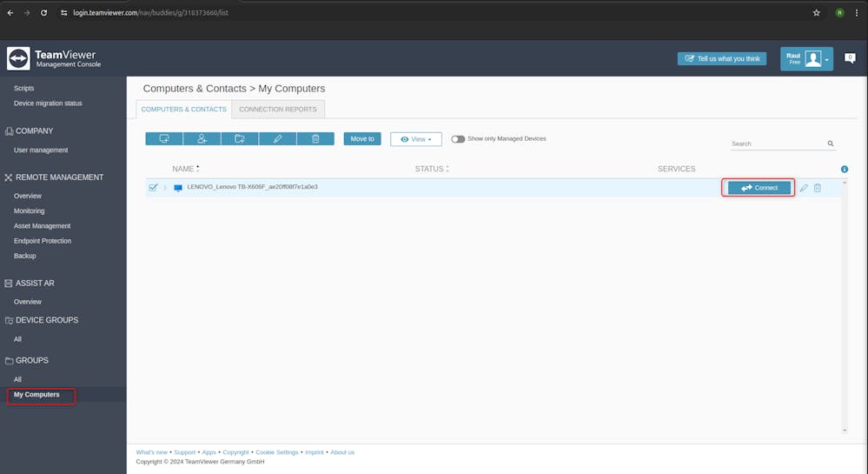This screenshot has width=868, height=474.
Task: Expand the LENOVO device row chevron
Action: (x=165, y=188)
